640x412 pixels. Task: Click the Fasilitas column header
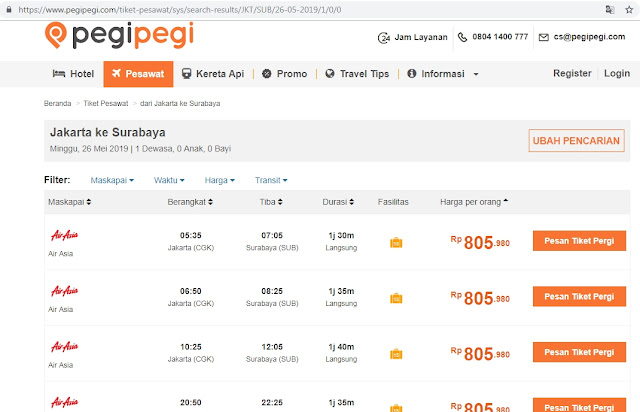(x=393, y=202)
